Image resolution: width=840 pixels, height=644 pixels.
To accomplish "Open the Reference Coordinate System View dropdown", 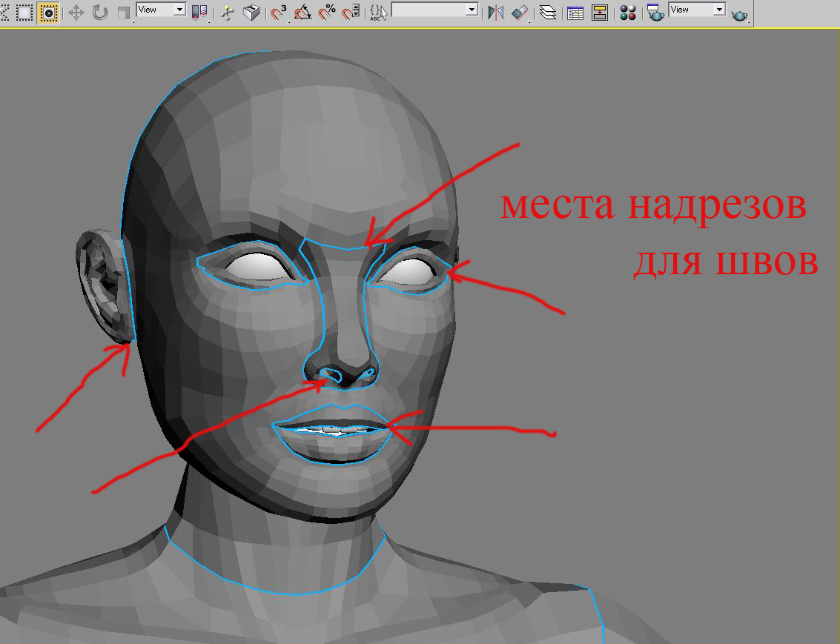I will coord(161,10).
